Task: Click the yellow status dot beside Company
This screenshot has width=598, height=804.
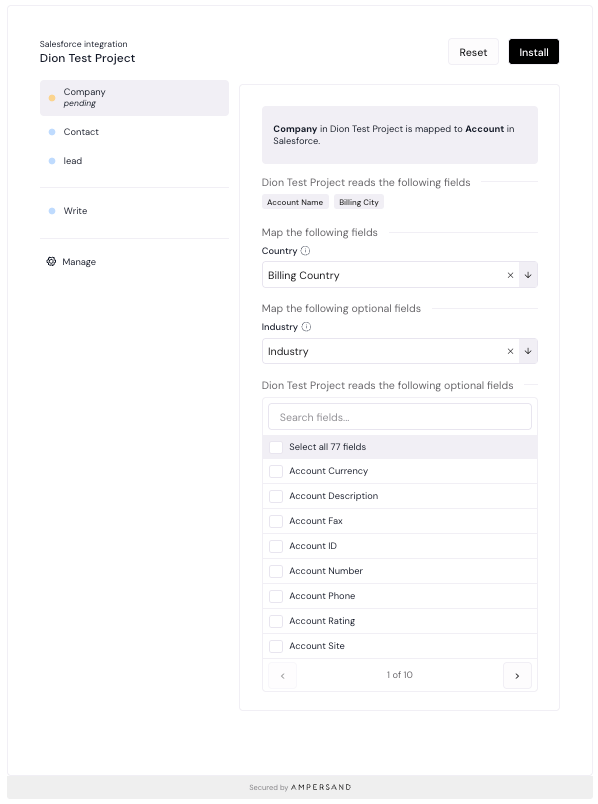Action: pyautogui.click(x=52, y=97)
